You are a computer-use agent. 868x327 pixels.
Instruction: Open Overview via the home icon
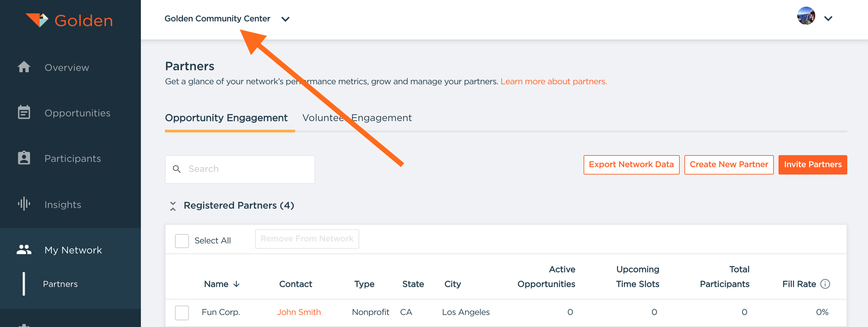click(24, 67)
